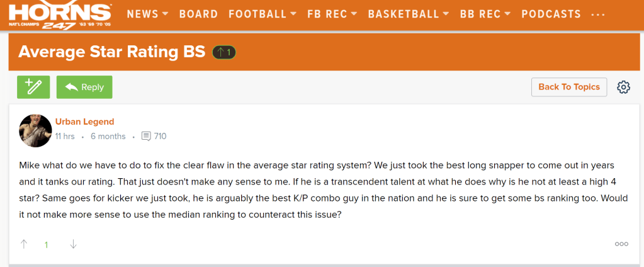Image resolution: width=644 pixels, height=267 pixels.
Task: Expand the FB REC dropdown menu
Action: (x=332, y=14)
